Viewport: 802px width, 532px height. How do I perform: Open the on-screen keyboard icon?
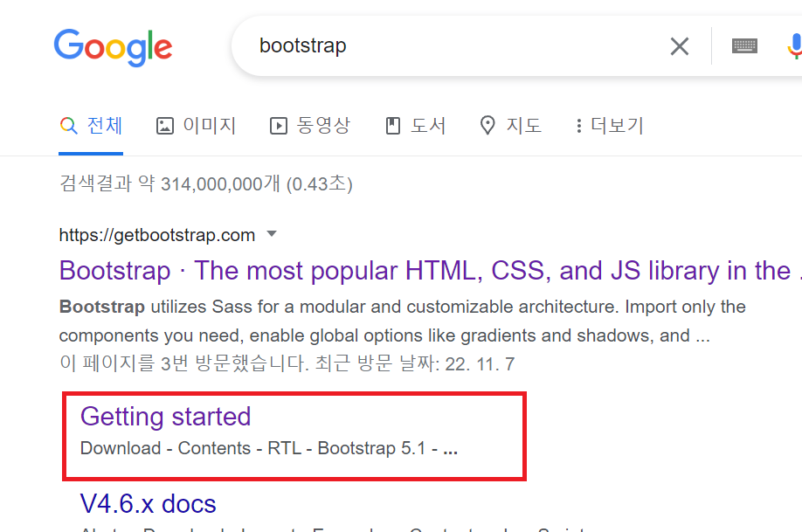[x=744, y=46]
